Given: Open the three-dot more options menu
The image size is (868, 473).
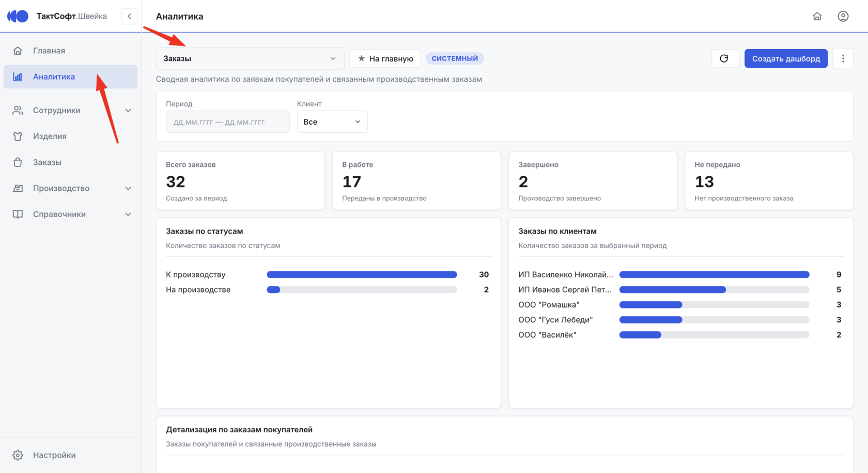Looking at the screenshot, I should 843,58.
